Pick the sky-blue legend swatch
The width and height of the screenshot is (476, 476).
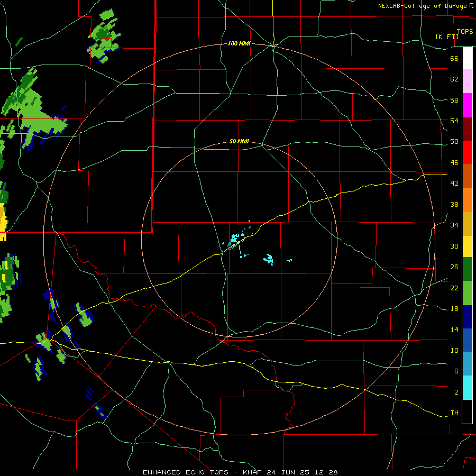(467, 364)
